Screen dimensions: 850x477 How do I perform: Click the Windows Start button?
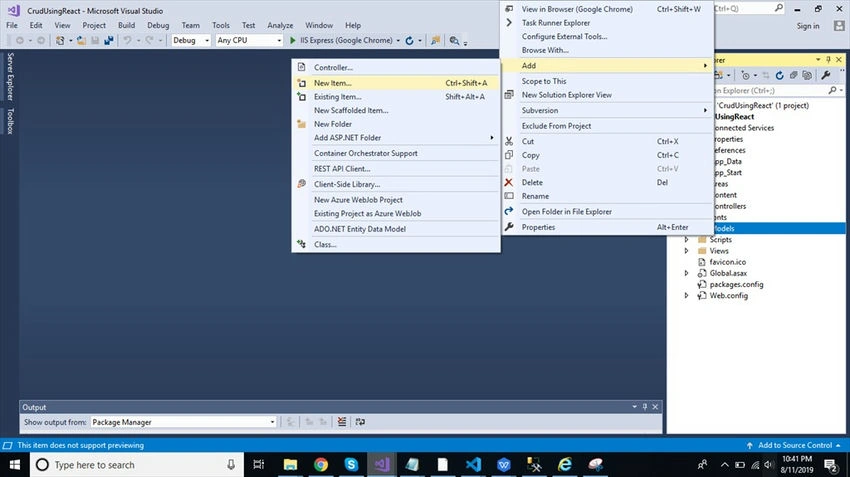[15, 465]
